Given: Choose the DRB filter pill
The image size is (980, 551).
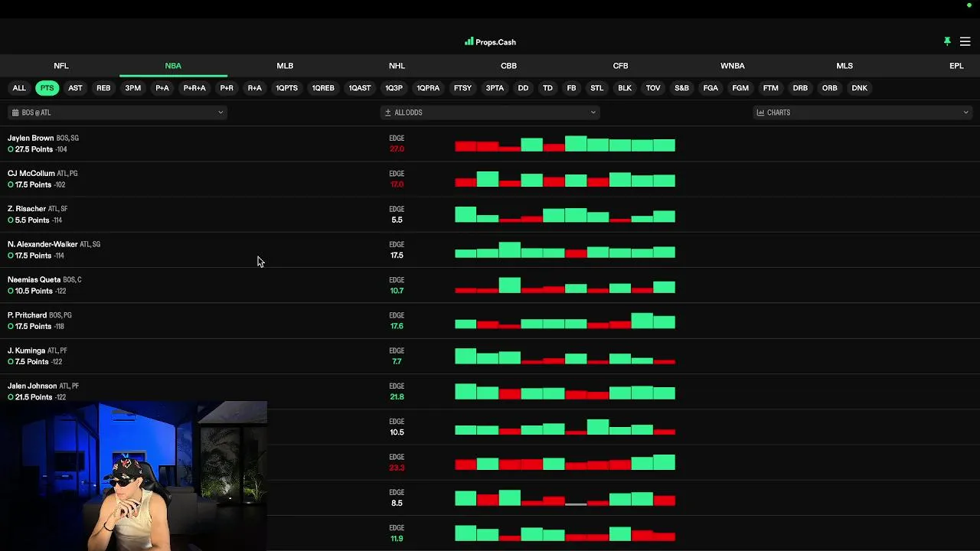Looking at the screenshot, I should point(800,88).
